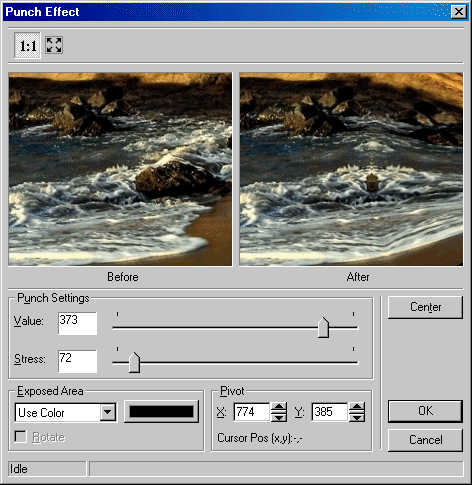Click the Punch Effect title bar text
The image size is (472, 485).
pyautogui.click(x=42, y=12)
